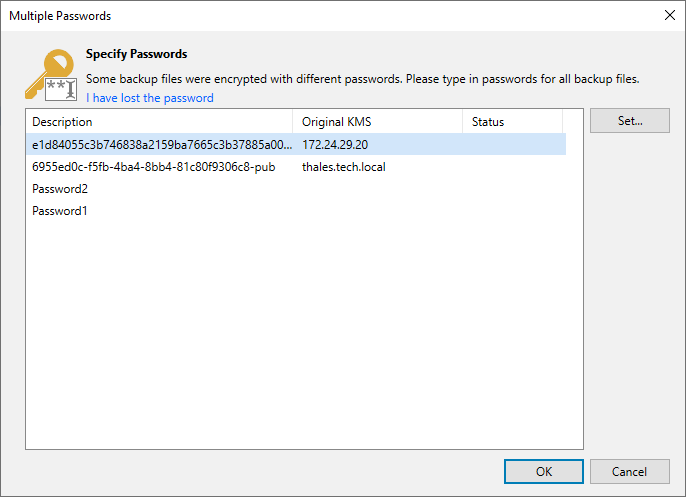Close the Multiple Passwords window
The image size is (686, 497).
669,16
